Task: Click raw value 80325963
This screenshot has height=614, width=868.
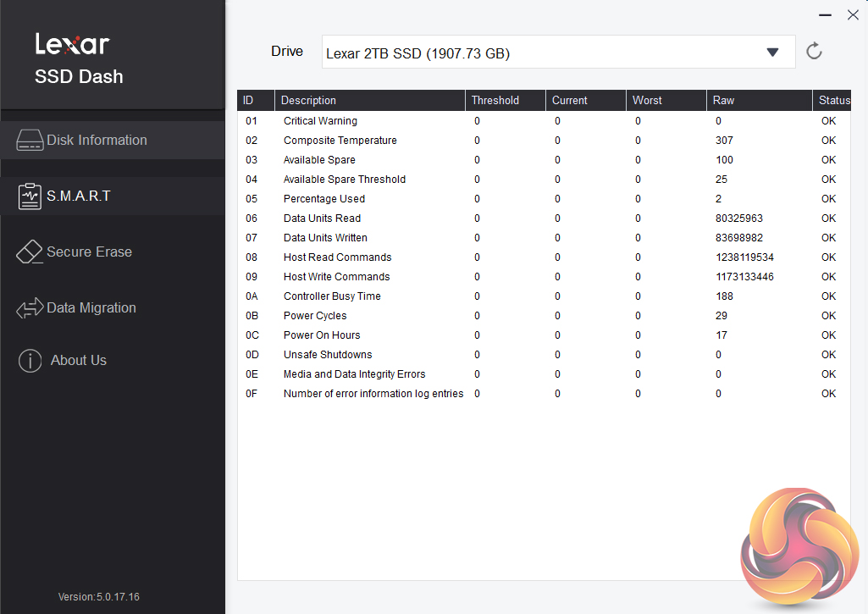Action: [739, 218]
